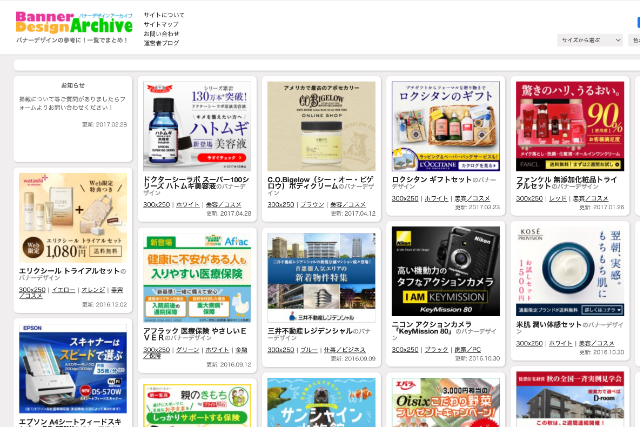
Task: Open the Oisix こだわり野菜 banner thumbnail
Action: pyautogui.click(x=446, y=402)
